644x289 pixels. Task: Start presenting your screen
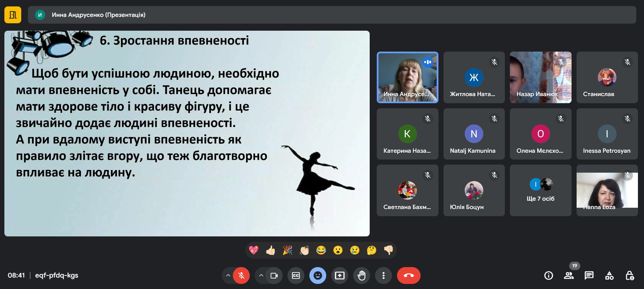pyautogui.click(x=339, y=276)
